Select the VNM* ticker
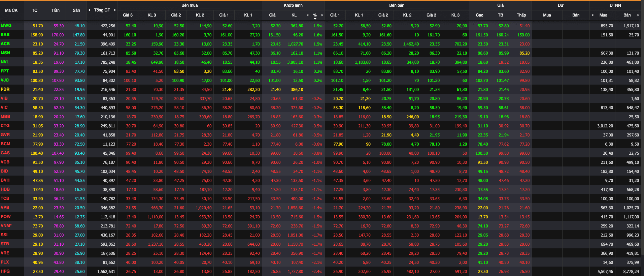644x276 pixels. coord(6,226)
